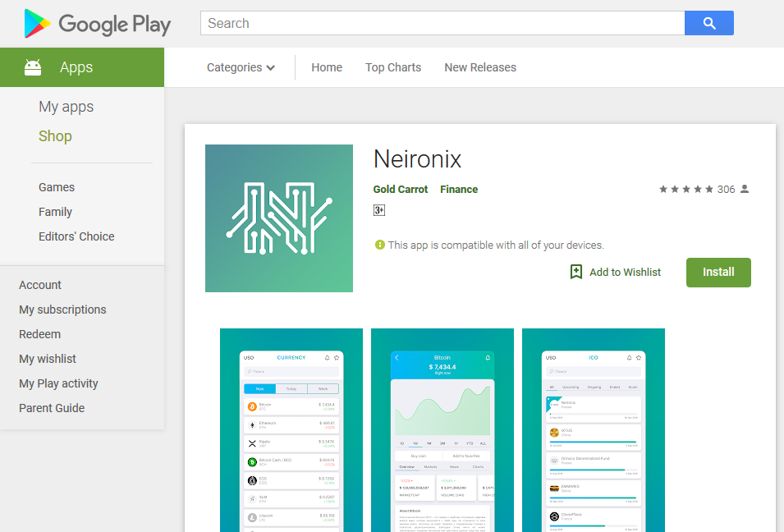The height and width of the screenshot is (532, 784).
Task: Click the 3+ content rating badge
Action: (379, 210)
